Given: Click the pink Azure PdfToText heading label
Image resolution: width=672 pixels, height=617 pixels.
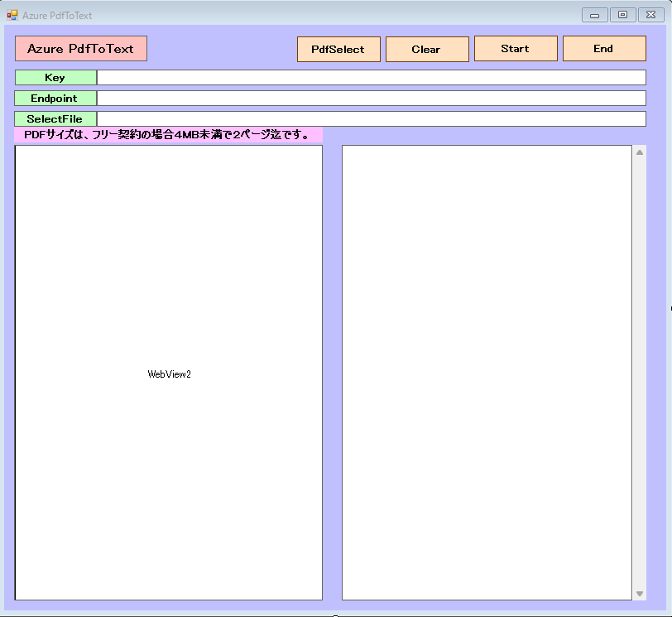Looking at the screenshot, I should coord(81,49).
